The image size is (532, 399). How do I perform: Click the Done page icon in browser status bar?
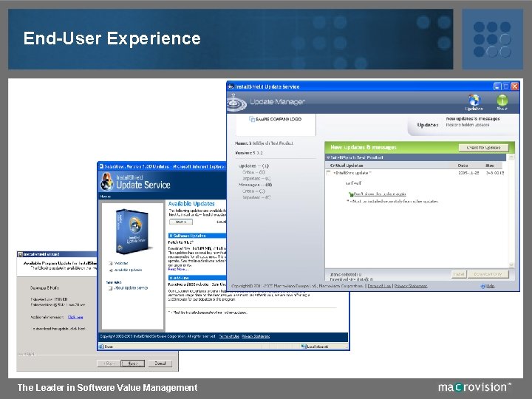[x=101, y=347]
